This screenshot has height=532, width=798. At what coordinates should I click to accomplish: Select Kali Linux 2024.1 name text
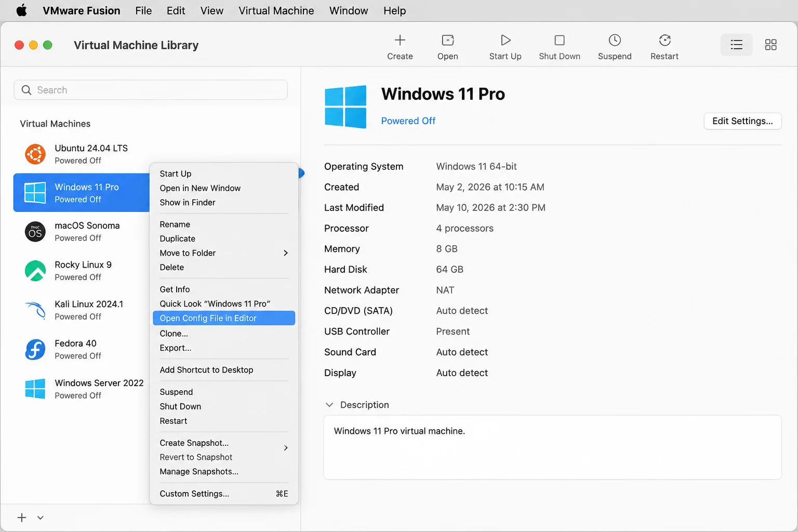point(89,304)
